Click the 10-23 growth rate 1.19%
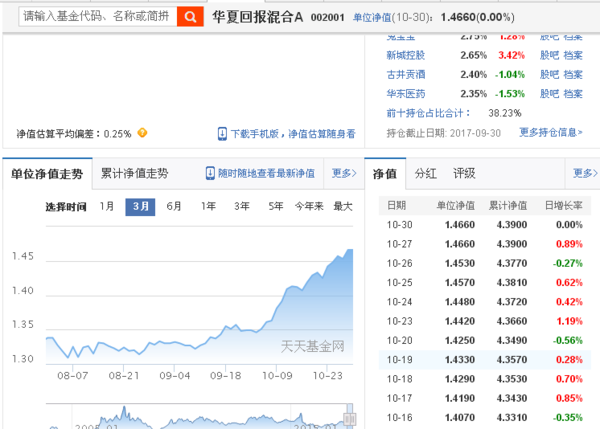 [569, 321]
